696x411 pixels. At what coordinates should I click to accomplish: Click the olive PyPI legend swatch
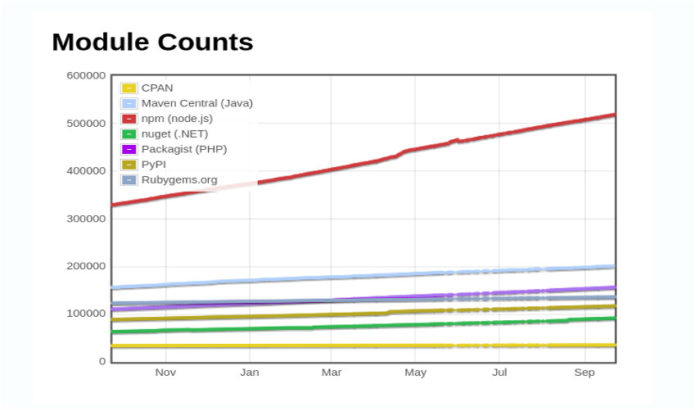[129, 164]
